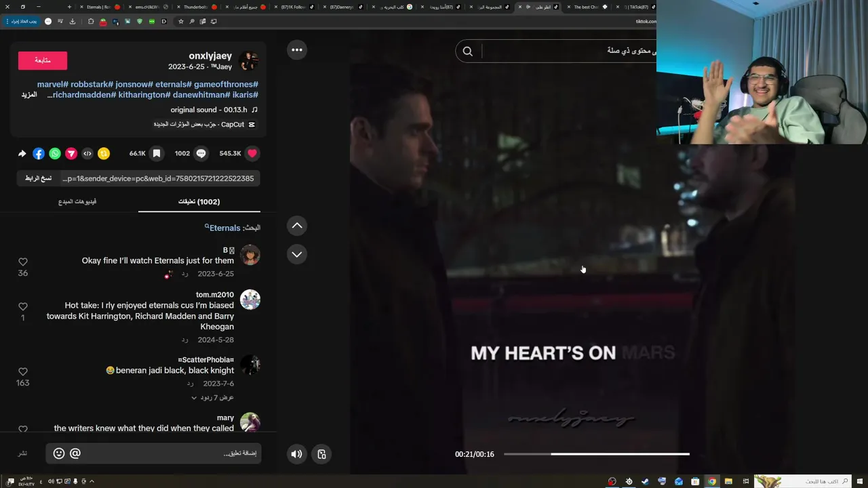Click the #robbstark hashtag

[x=92, y=84]
